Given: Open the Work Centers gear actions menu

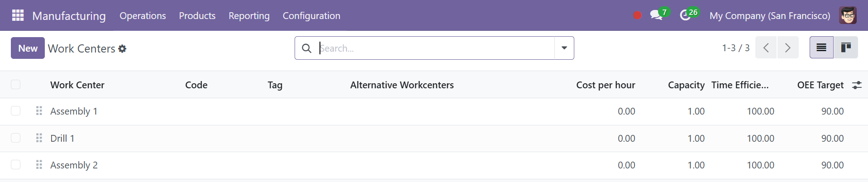Looking at the screenshot, I should click(122, 48).
